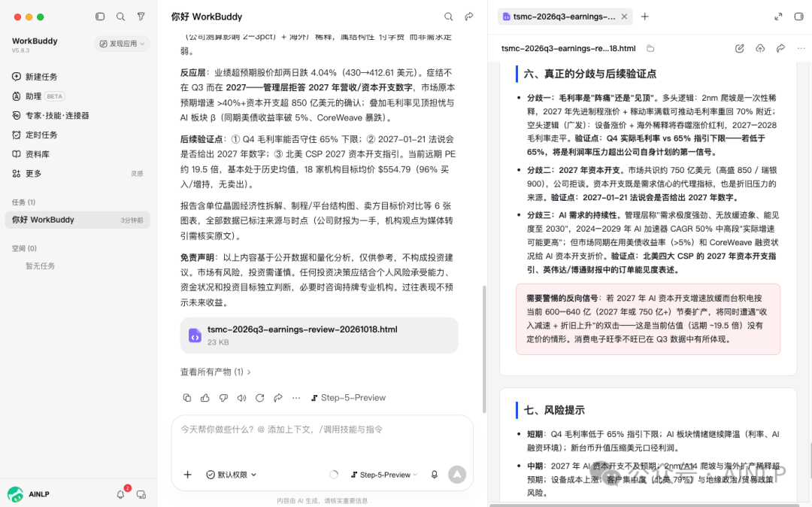This screenshot has width=812, height=507.
Task: Expand preview panel to fullscreen
Action: click(x=778, y=17)
